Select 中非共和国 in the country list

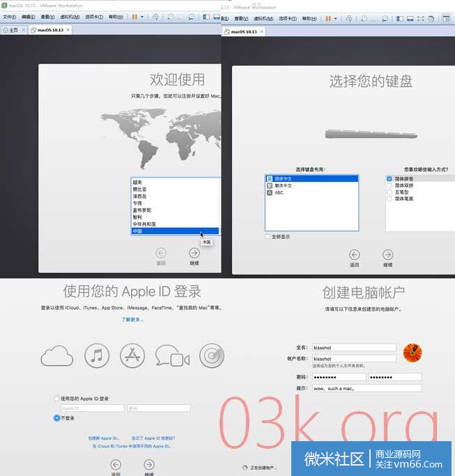point(175,224)
